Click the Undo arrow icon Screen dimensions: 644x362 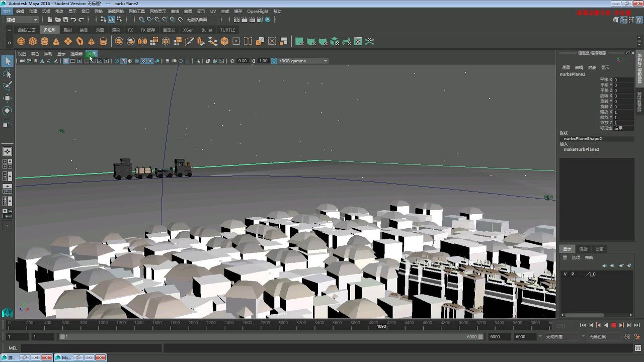pyautogui.click(x=73, y=20)
